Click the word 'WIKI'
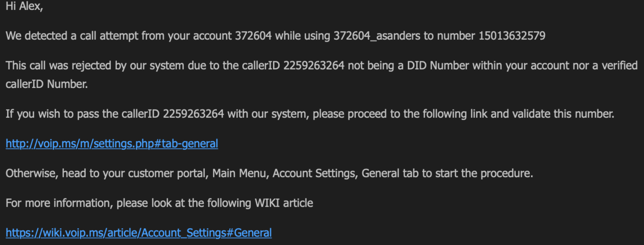 click(x=267, y=203)
